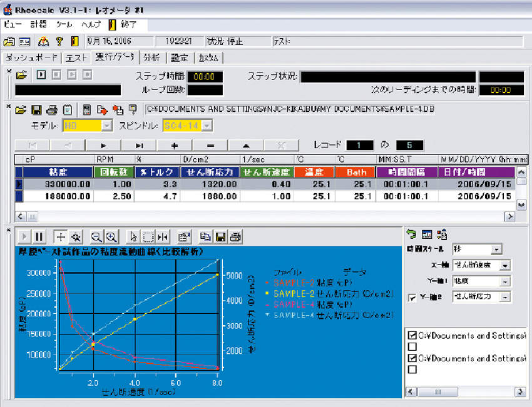Switch to the 分析 tab
The image size is (532, 407).
[151, 58]
